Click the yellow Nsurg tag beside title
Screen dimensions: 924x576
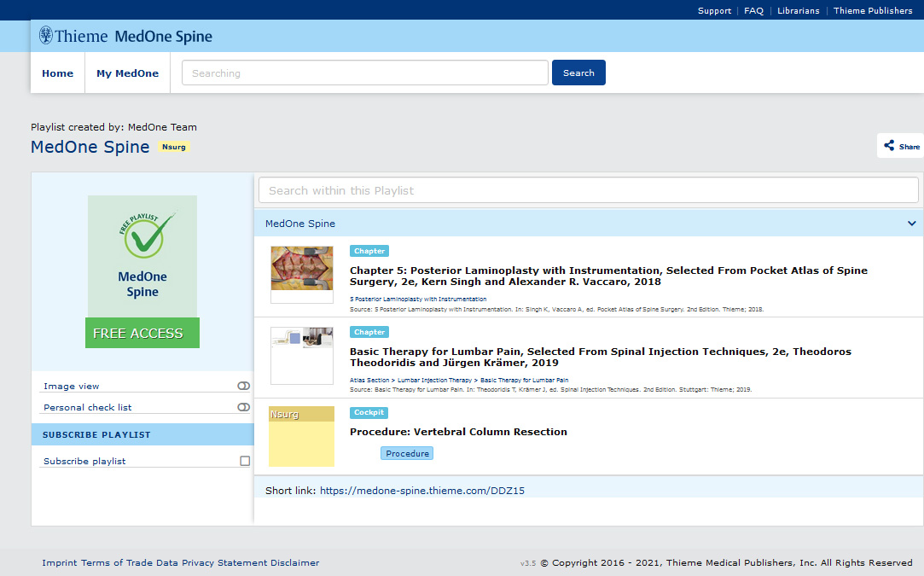[x=174, y=147]
